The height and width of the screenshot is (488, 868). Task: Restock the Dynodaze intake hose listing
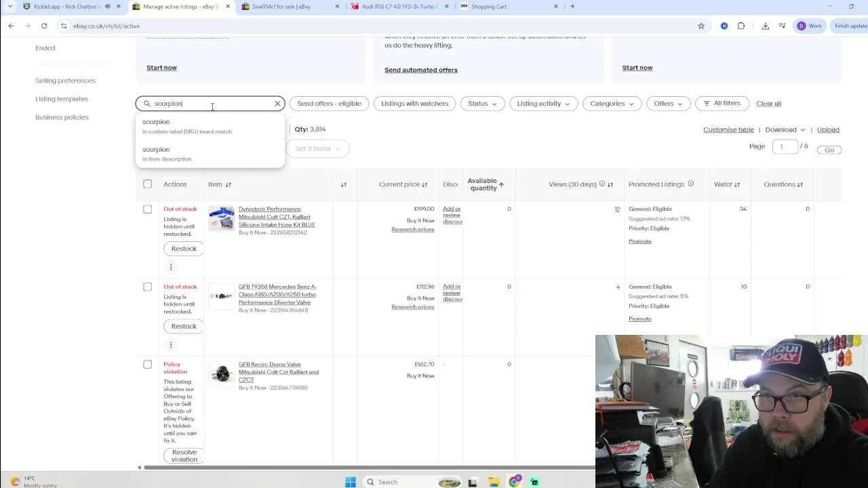[x=184, y=249]
